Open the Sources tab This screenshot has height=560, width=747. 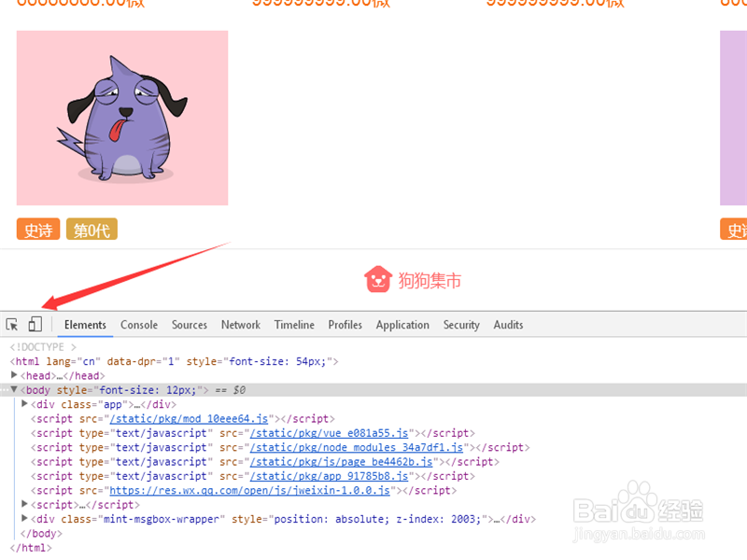click(x=190, y=325)
